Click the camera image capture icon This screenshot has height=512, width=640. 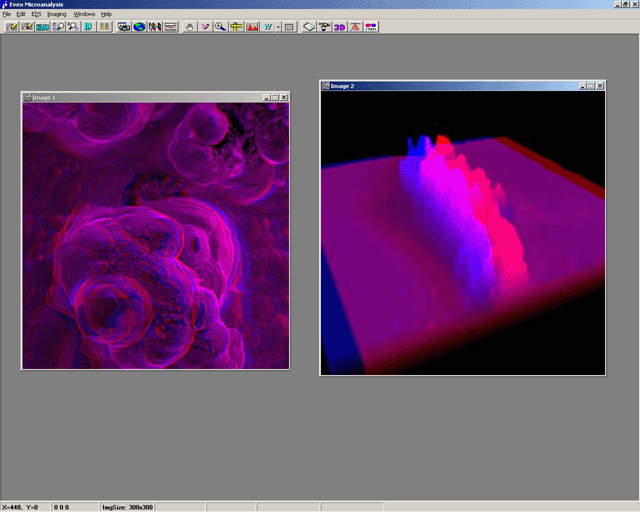123,27
